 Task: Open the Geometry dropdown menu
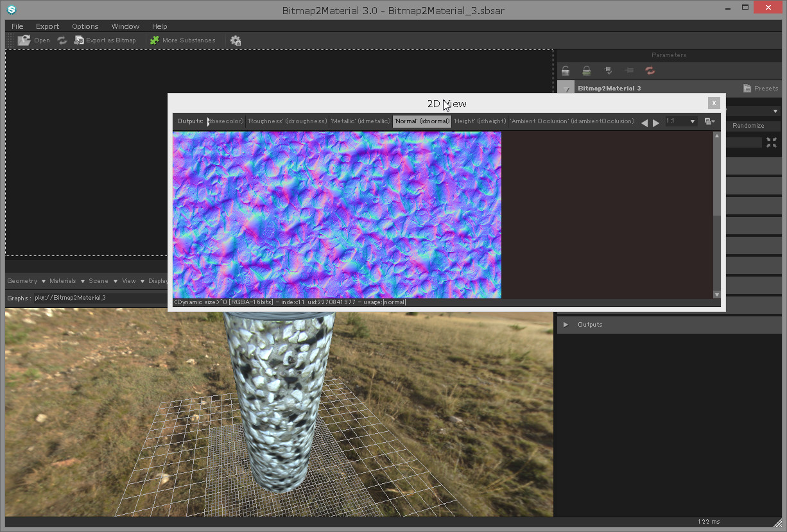point(26,281)
